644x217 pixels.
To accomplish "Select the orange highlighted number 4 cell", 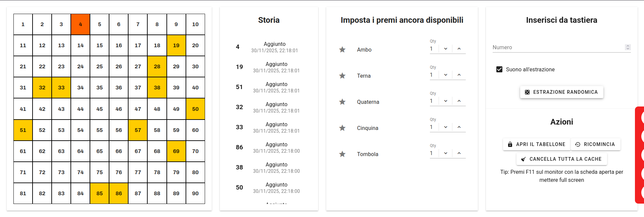I will point(81,24).
